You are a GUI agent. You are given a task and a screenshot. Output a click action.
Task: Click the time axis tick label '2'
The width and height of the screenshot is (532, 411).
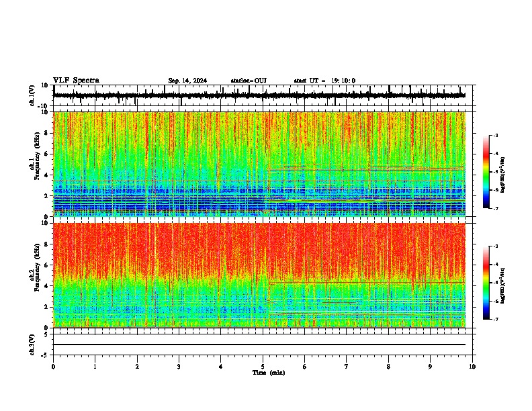(x=137, y=367)
